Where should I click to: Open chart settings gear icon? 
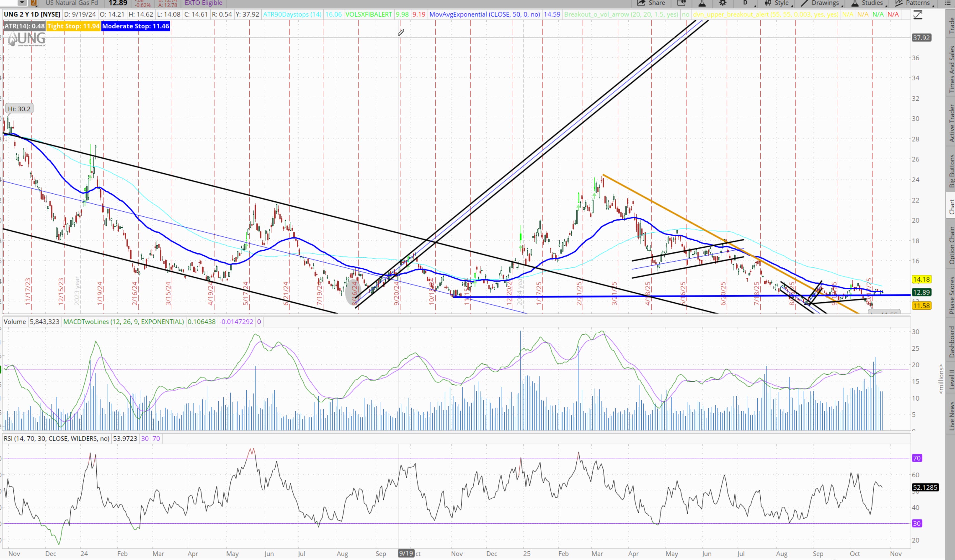pos(723,3)
